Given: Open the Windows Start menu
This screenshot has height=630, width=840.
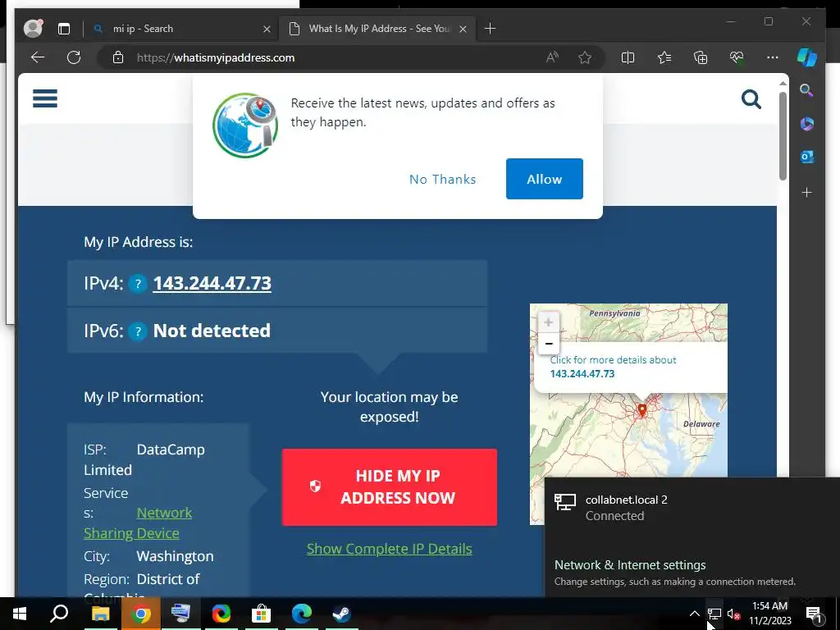Looking at the screenshot, I should coord(20,614).
